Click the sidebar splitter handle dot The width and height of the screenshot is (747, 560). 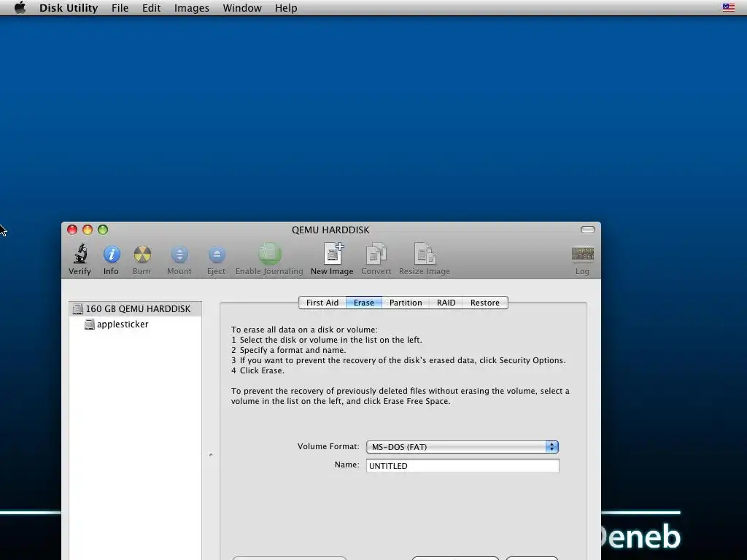211,455
